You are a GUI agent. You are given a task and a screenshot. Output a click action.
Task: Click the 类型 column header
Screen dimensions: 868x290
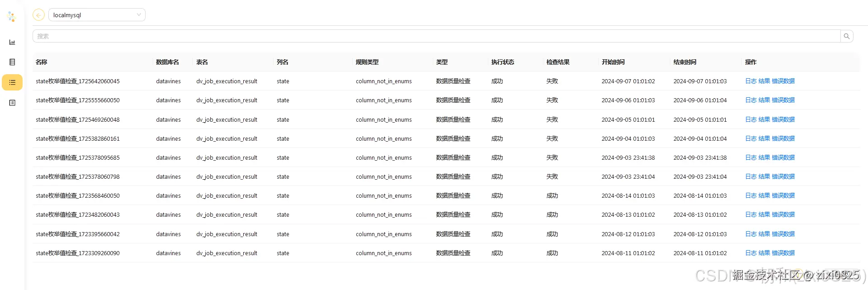[x=442, y=62]
